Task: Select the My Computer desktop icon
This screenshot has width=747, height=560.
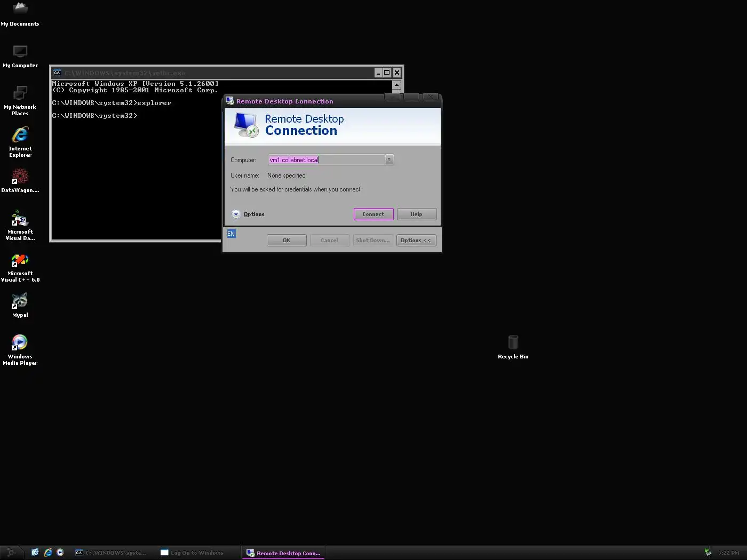Action: click(x=20, y=56)
